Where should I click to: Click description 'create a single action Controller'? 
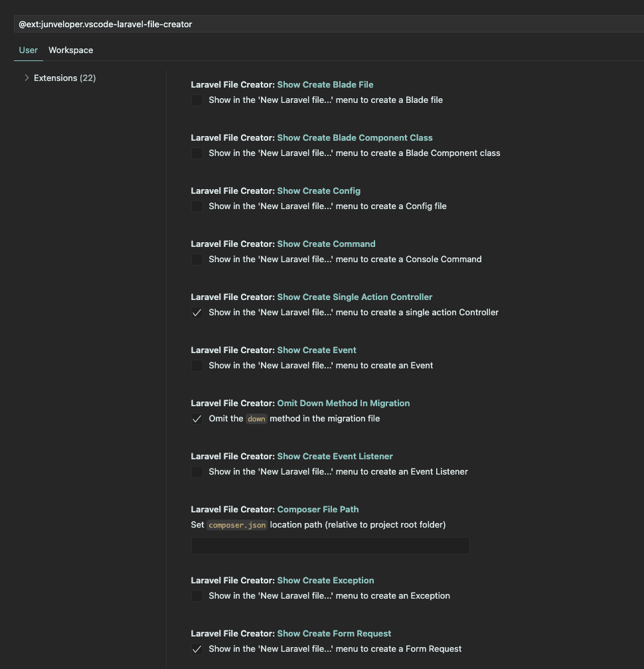(x=434, y=313)
